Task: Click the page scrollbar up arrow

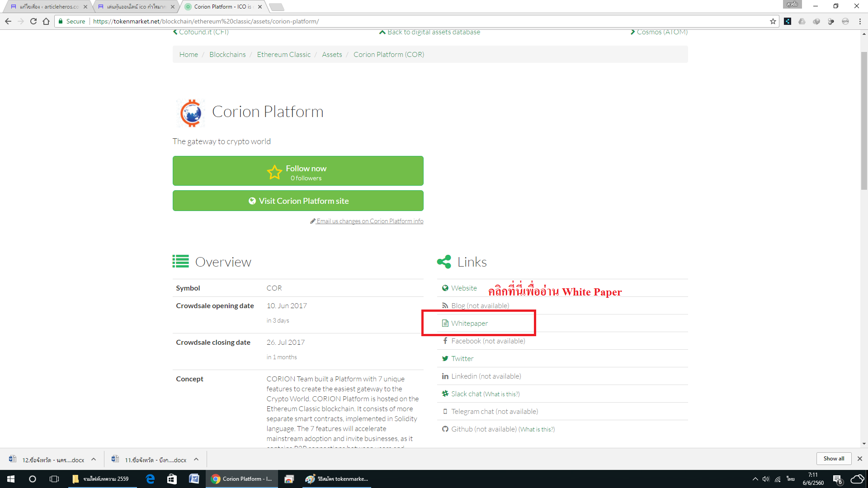Action: pos(864,34)
